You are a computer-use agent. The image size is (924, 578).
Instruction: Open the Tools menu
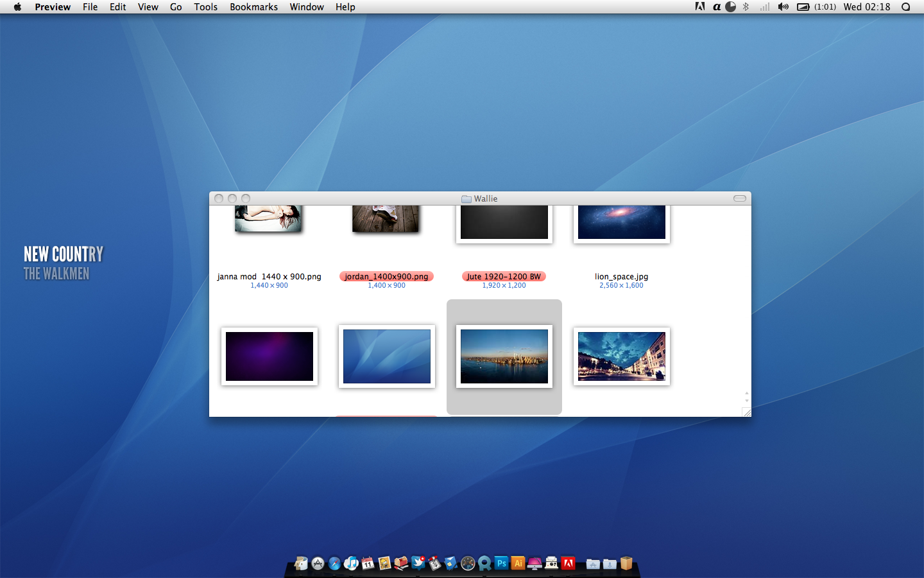[206, 6]
